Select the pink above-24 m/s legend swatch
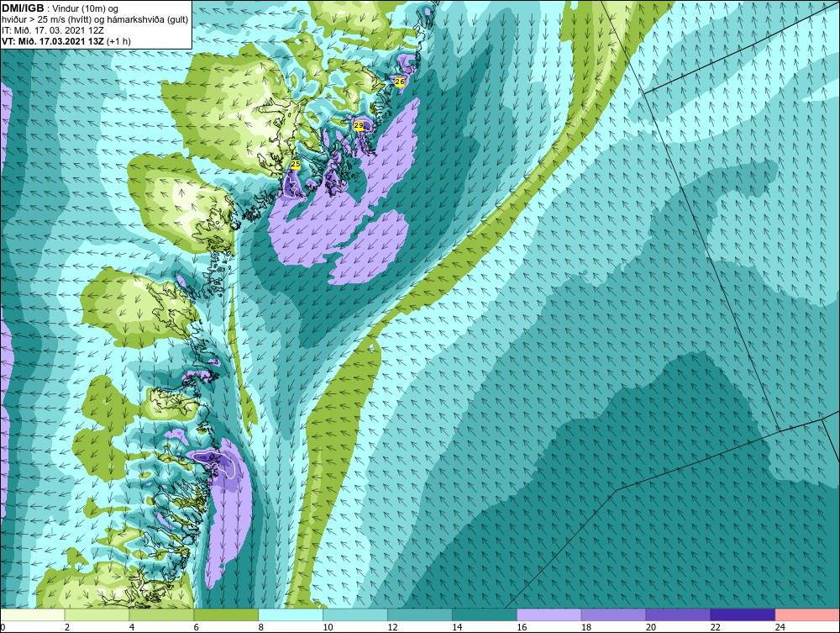 (807, 615)
